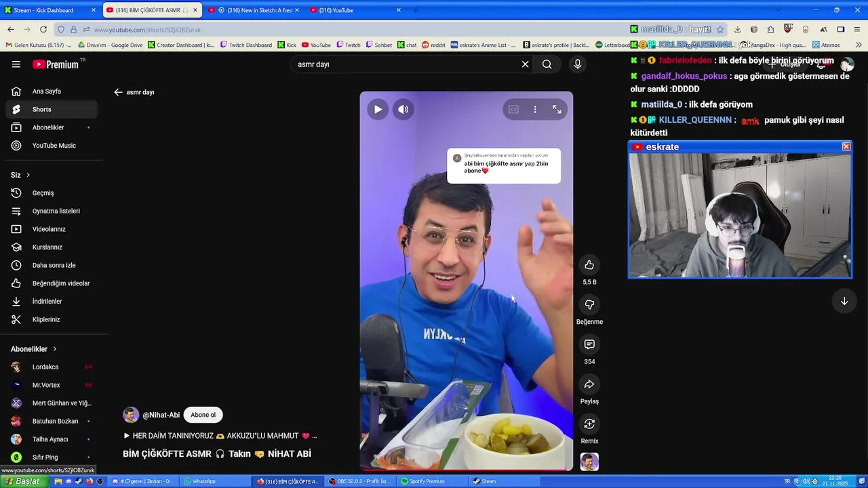Open the @Nihat-Abi channel link
This screenshot has height=488, width=868.
pyautogui.click(x=161, y=415)
